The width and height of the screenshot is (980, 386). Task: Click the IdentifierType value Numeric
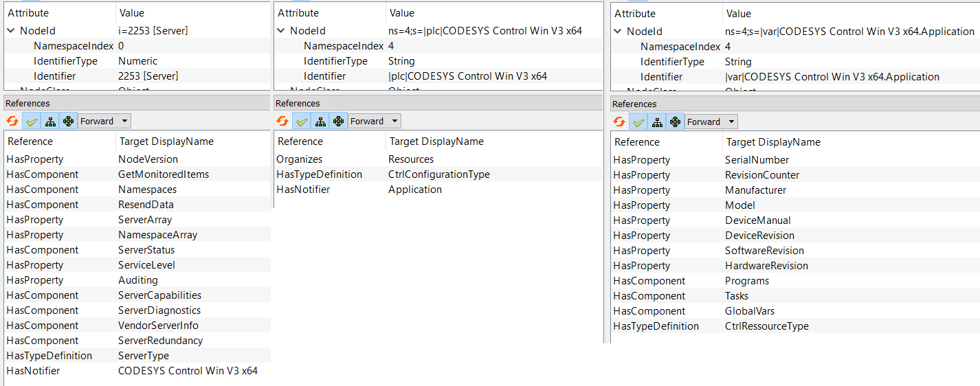click(138, 61)
